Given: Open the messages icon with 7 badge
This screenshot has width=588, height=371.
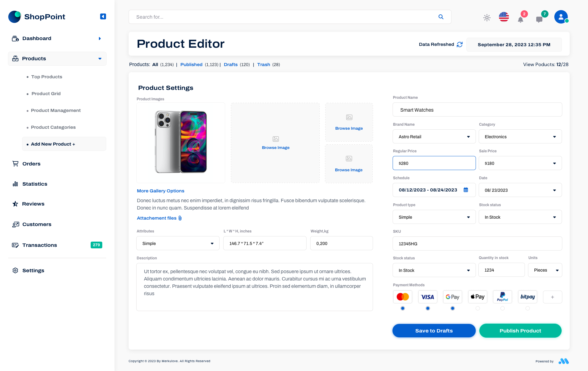Looking at the screenshot, I should click(x=540, y=19).
